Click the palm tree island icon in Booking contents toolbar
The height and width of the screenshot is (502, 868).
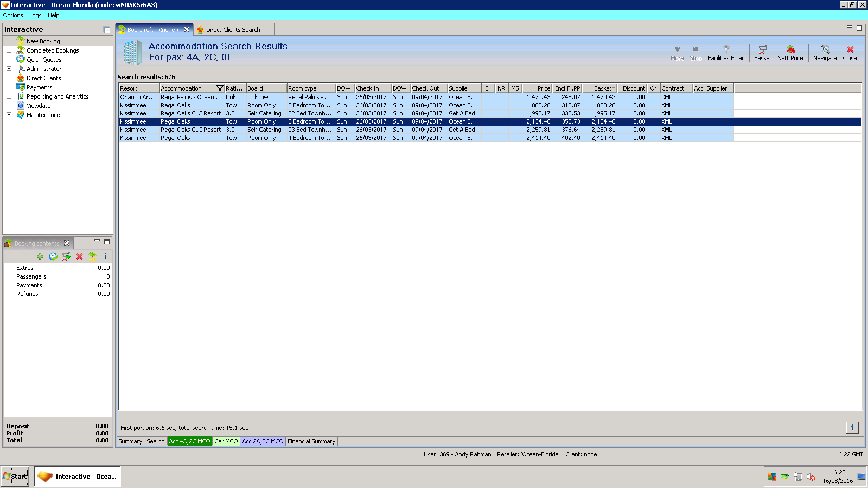coord(92,256)
